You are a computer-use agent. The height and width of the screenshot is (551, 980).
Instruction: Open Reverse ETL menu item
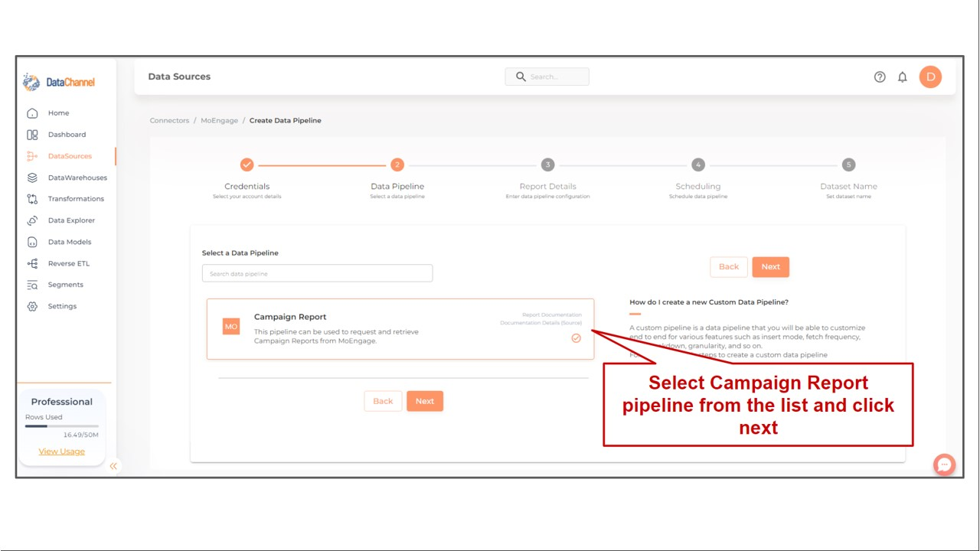pyautogui.click(x=68, y=263)
